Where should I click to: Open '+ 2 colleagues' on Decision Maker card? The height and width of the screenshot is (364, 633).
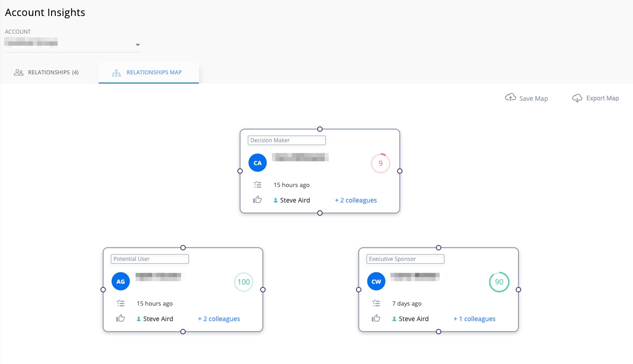point(356,200)
